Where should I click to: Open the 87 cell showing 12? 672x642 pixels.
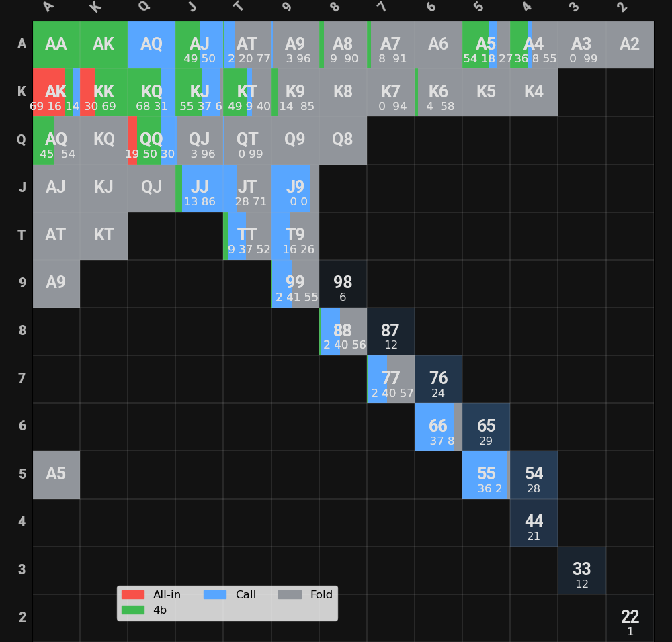click(390, 332)
